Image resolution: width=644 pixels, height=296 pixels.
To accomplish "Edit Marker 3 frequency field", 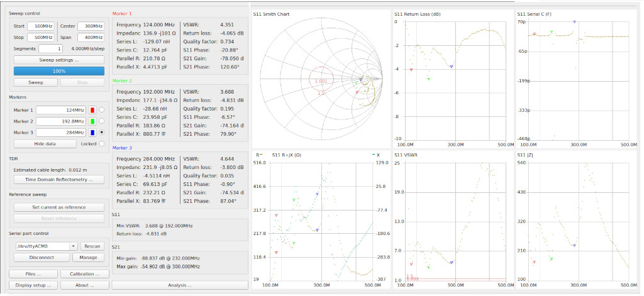I will coord(61,133).
